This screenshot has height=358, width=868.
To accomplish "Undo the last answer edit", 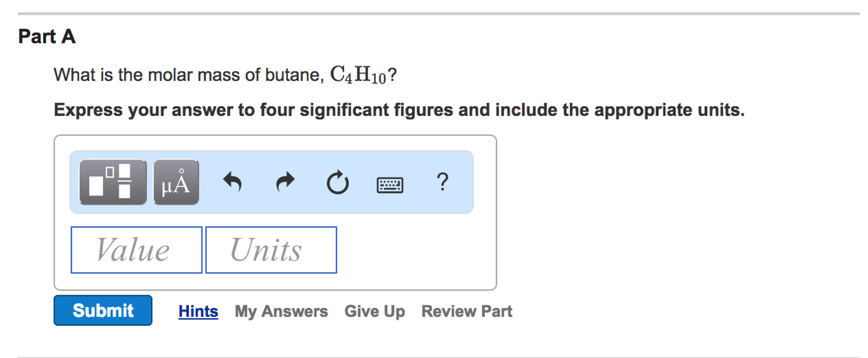I will 233,182.
